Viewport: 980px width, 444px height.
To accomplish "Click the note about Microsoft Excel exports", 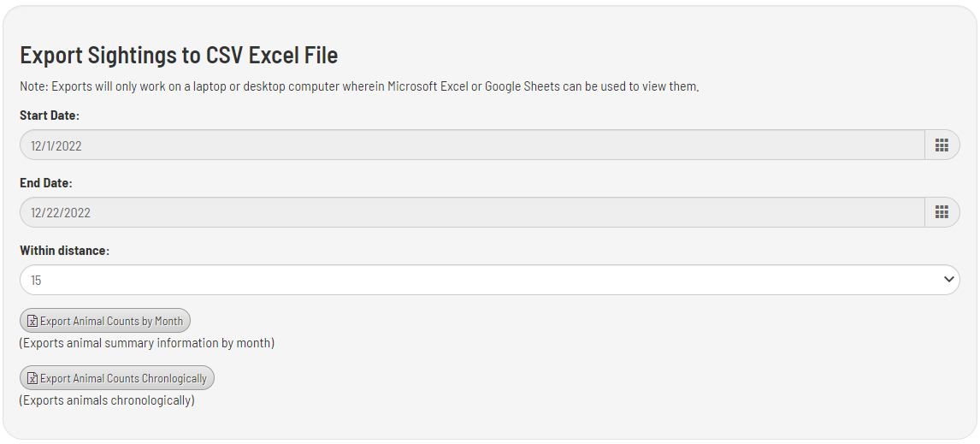I will click(359, 86).
